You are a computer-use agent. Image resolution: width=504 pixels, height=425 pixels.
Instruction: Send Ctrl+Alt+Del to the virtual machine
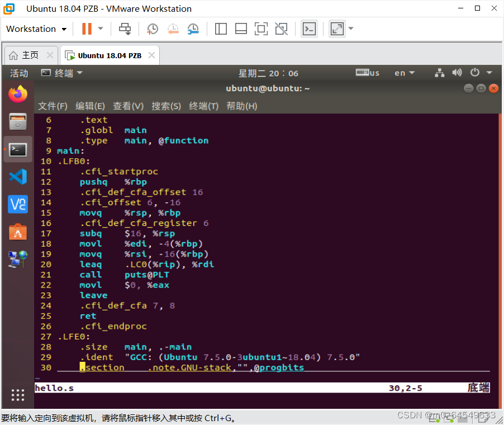point(125,29)
